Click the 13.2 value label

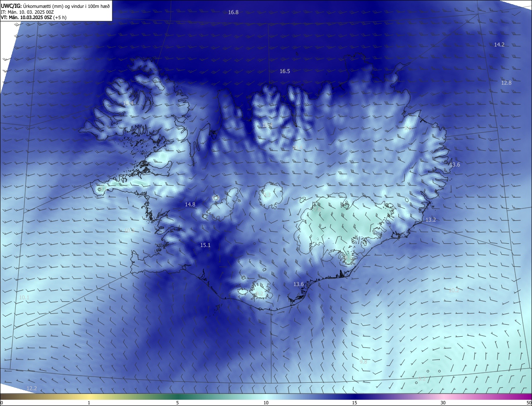[431, 220]
